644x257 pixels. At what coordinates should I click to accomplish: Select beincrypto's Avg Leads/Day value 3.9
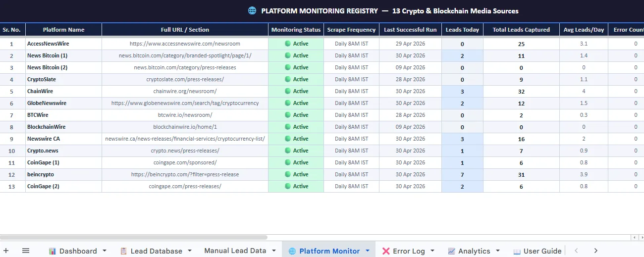point(584,174)
